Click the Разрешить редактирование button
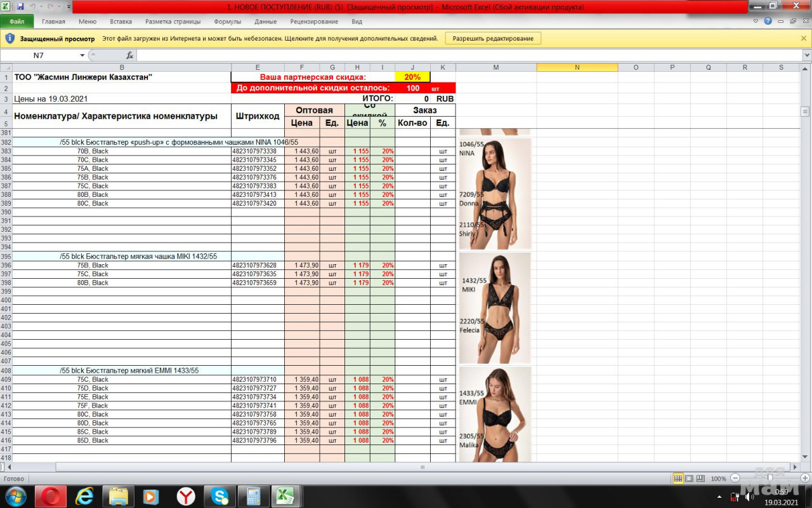812x508 pixels. click(x=493, y=38)
